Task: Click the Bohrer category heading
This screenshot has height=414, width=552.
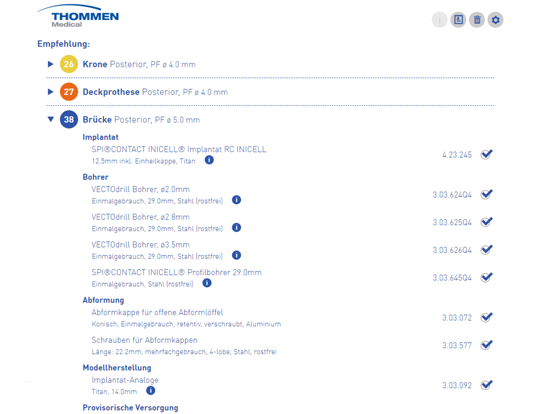Action: pyautogui.click(x=95, y=177)
